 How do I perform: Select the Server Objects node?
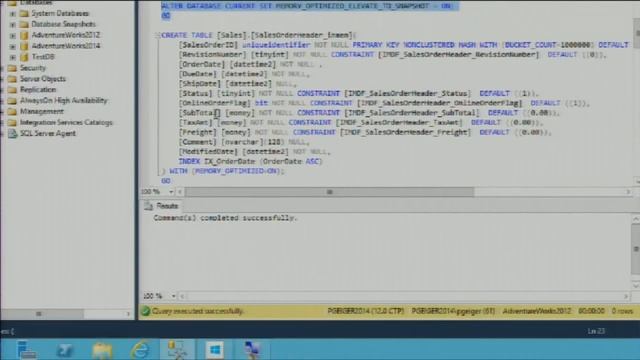point(42,79)
